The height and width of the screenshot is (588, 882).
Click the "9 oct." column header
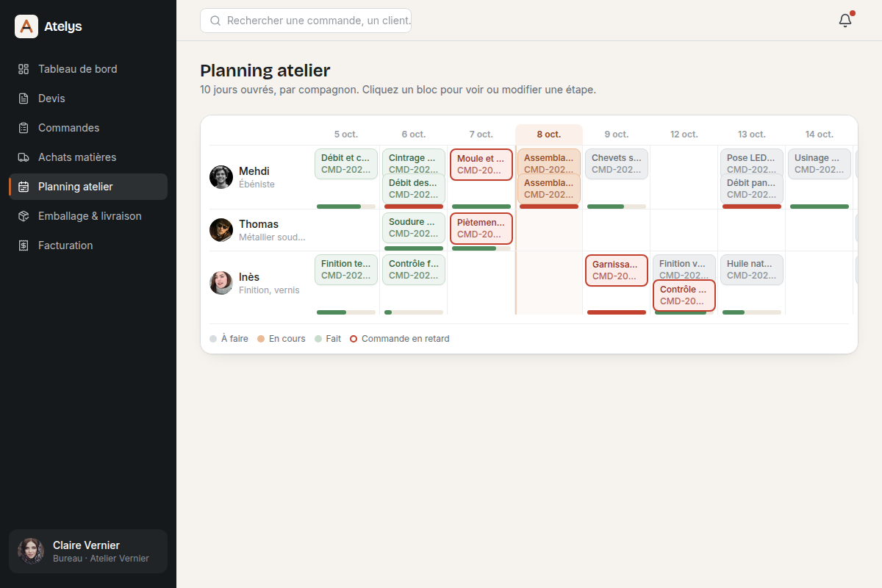617,135
